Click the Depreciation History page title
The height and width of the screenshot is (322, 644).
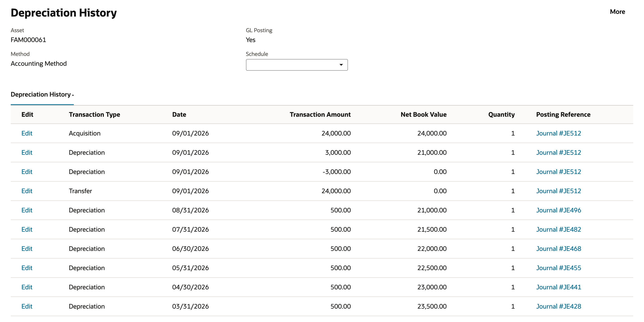(64, 13)
